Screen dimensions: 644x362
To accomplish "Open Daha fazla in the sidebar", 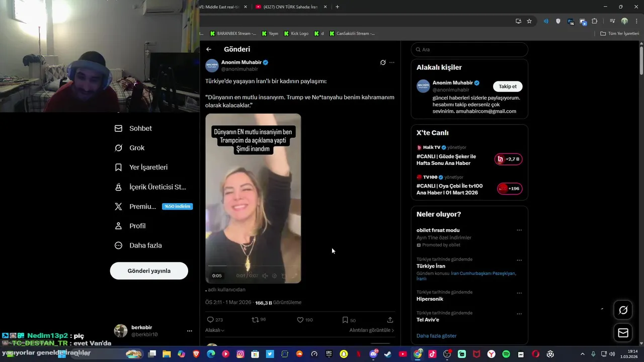I will [x=138, y=245].
